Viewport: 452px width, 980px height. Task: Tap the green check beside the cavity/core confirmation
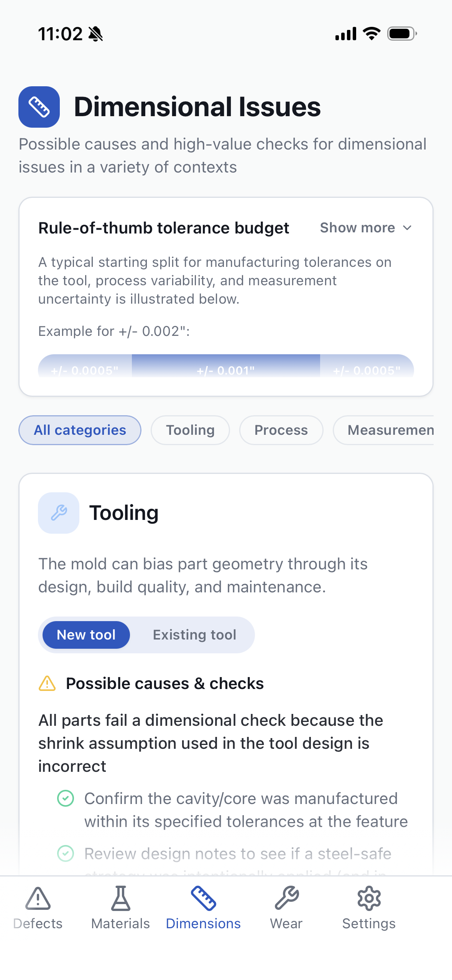pyautogui.click(x=67, y=799)
